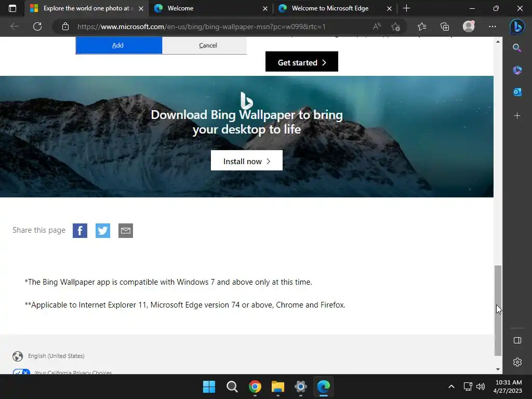Close the Explore the world tab

(x=141, y=8)
